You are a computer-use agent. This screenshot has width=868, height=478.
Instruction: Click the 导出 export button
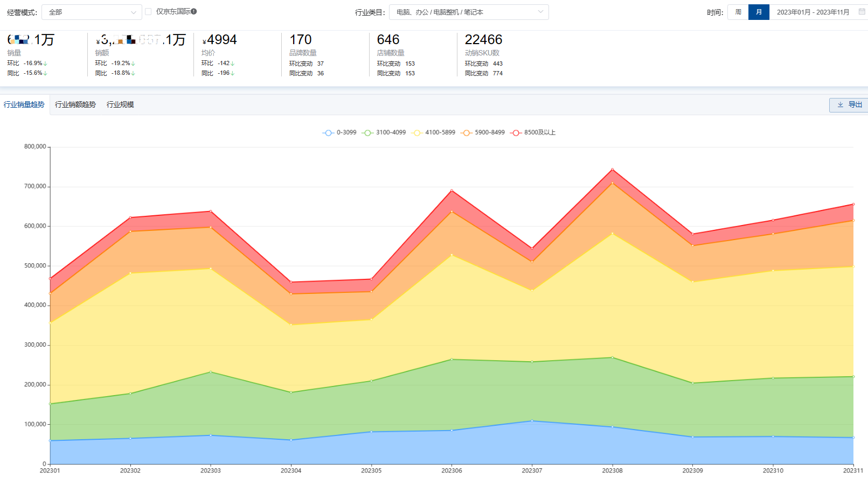tap(850, 105)
